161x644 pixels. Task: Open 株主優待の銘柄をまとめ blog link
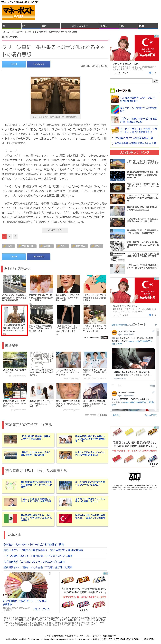(x=139, y=99)
